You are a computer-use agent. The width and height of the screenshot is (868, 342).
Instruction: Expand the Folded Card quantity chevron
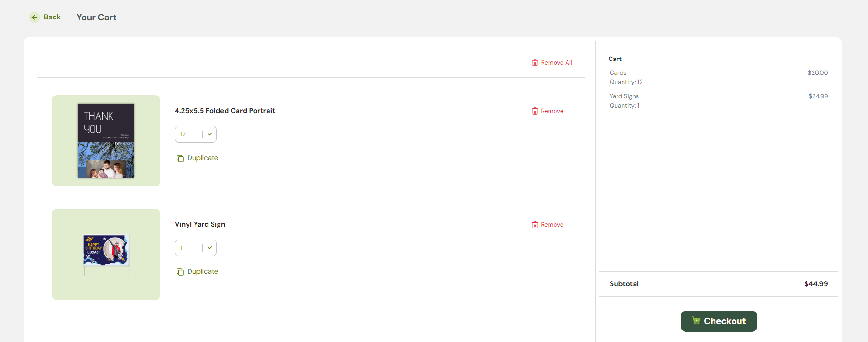point(209,134)
